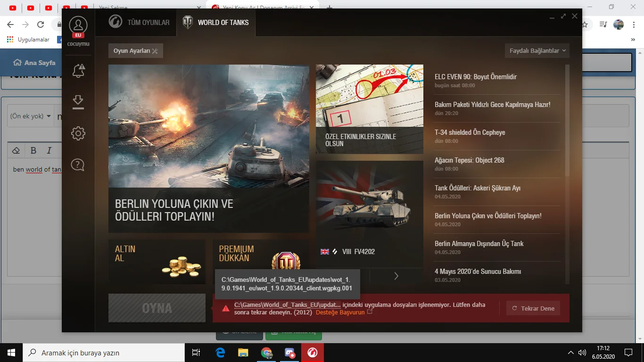The image size is (644, 362).
Task: Launch Microsoft Edge from the taskbar
Action: (220, 353)
